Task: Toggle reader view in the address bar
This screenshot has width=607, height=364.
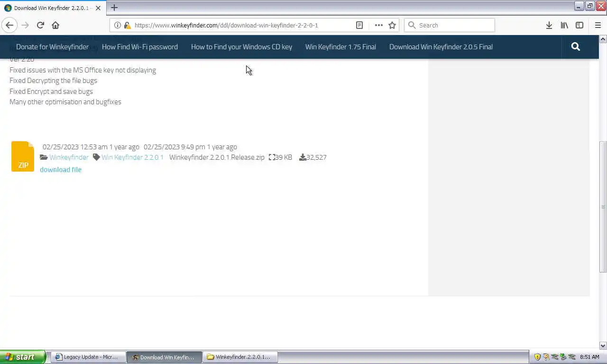Action: 359,25
